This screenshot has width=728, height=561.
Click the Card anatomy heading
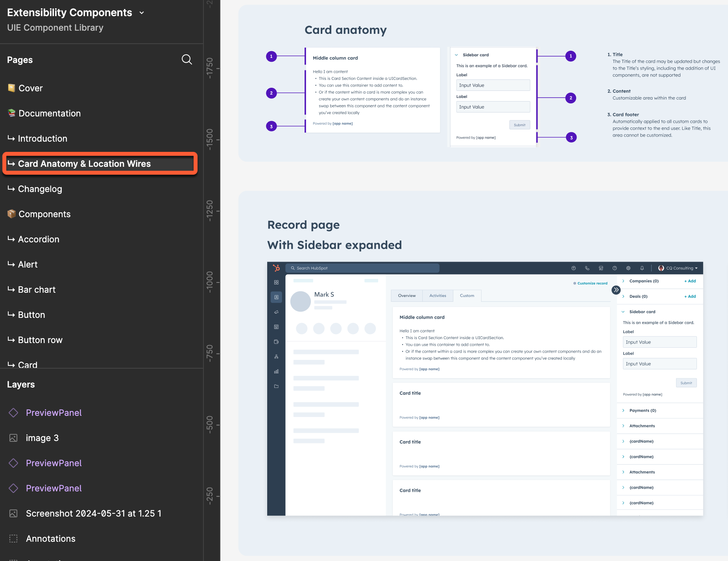[346, 30]
